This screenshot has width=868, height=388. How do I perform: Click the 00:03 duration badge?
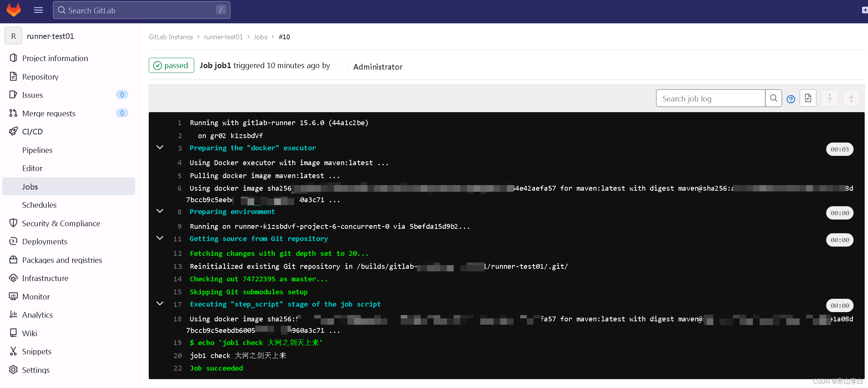point(840,149)
